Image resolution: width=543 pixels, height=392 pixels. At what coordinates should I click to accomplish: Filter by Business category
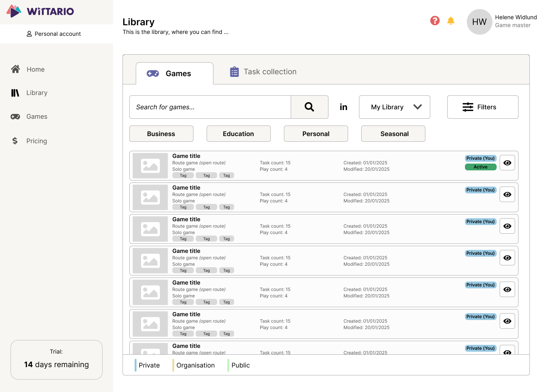pyautogui.click(x=161, y=134)
